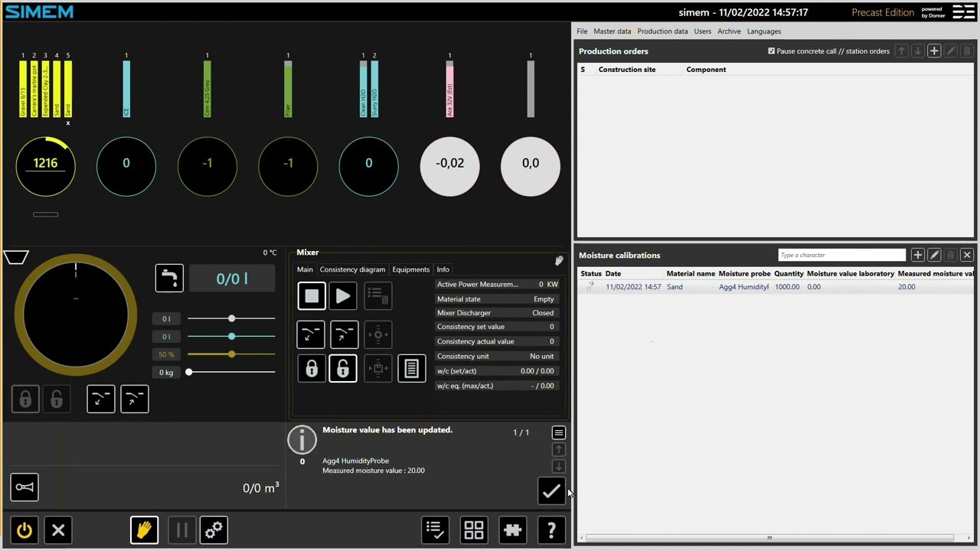This screenshot has width=980, height=551.
Task: Click the Mixer Discharger Closed status row
Action: tap(495, 313)
